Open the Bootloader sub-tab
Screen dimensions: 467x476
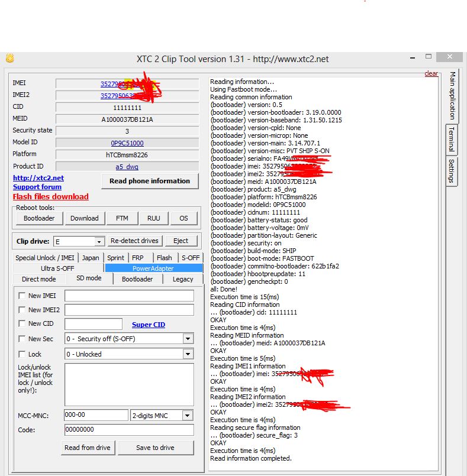(137, 279)
